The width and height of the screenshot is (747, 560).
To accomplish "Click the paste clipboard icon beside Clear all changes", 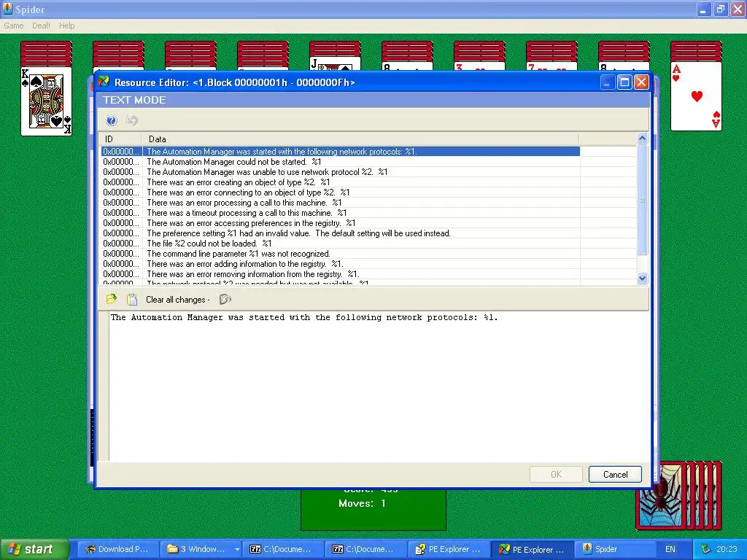I will pos(132,299).
